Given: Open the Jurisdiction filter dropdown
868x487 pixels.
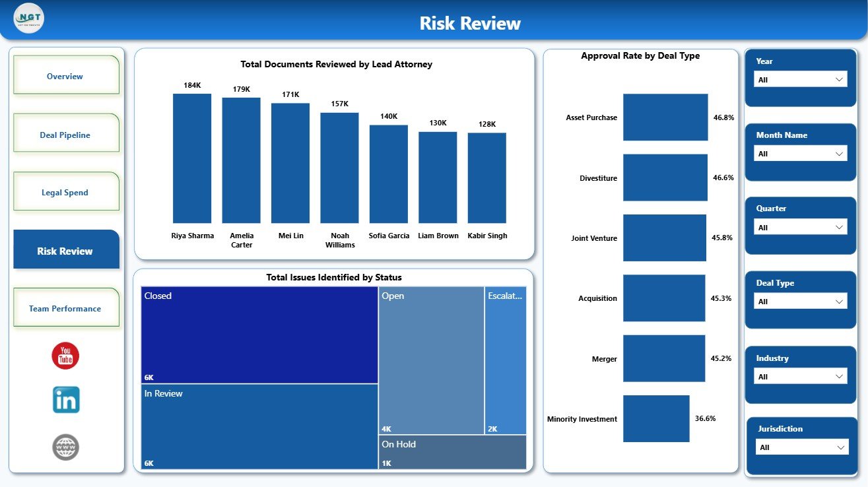Looking at the screenshot, I should [x=802, y=447].
